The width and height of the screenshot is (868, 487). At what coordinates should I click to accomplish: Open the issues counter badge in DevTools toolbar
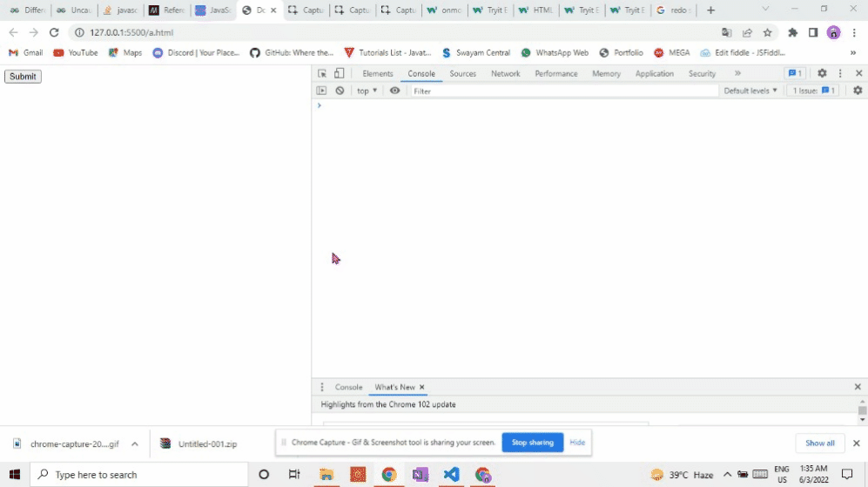click(796, 73)
